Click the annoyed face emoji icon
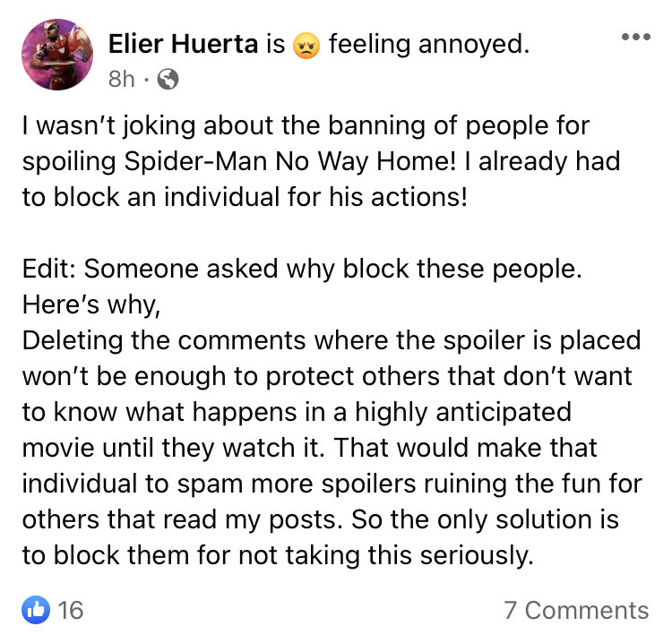 click(x=306, y=45)
